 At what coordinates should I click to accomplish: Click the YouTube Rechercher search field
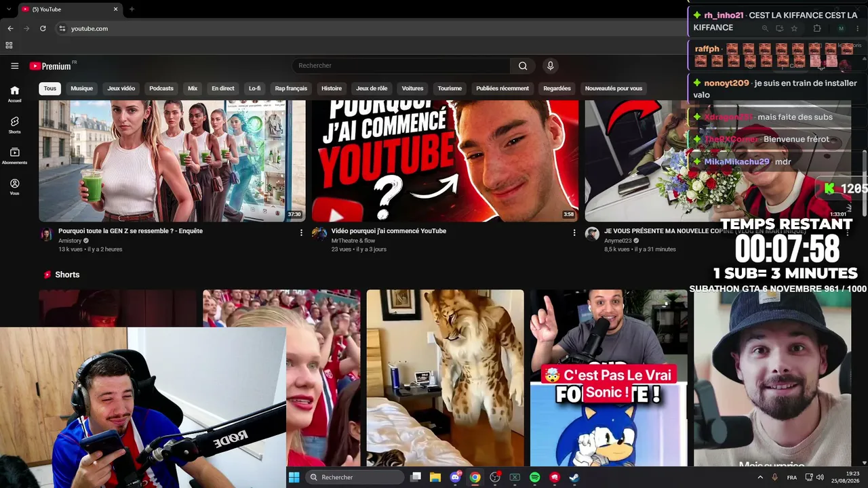pyautogui.click(x=401, y=66)
